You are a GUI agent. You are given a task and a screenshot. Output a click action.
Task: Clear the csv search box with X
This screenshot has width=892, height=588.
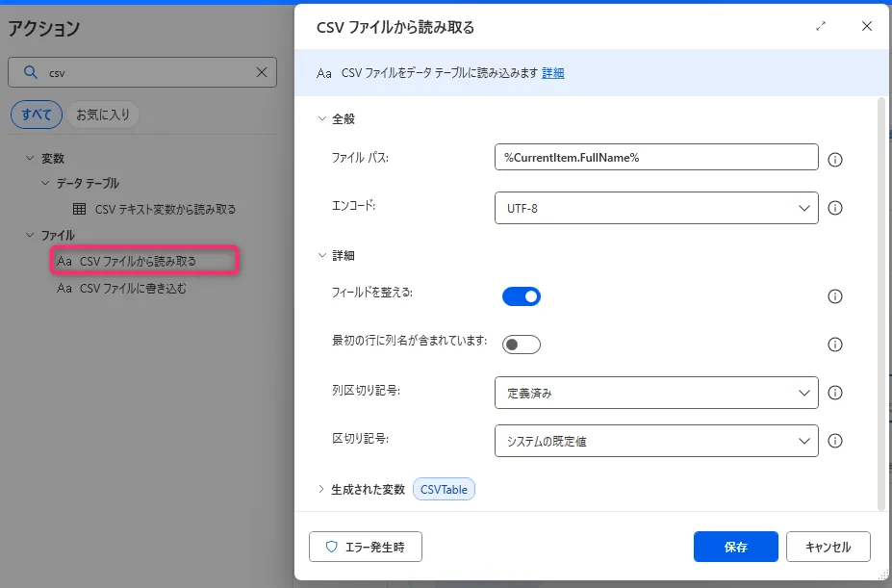(262, 72)
